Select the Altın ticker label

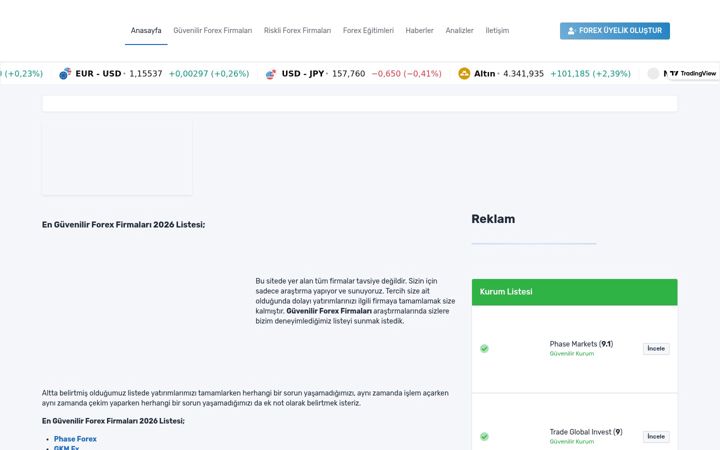[484, 73]
